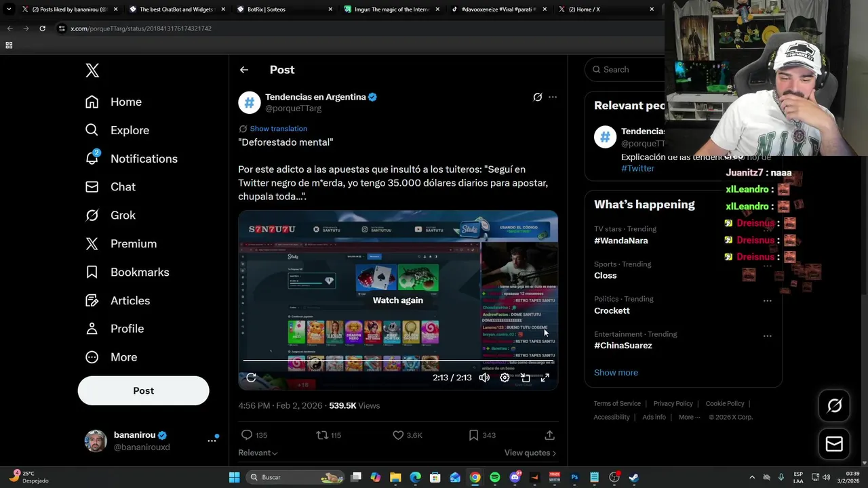Open Spotify from the taskbar

click(x=495, y=477)
